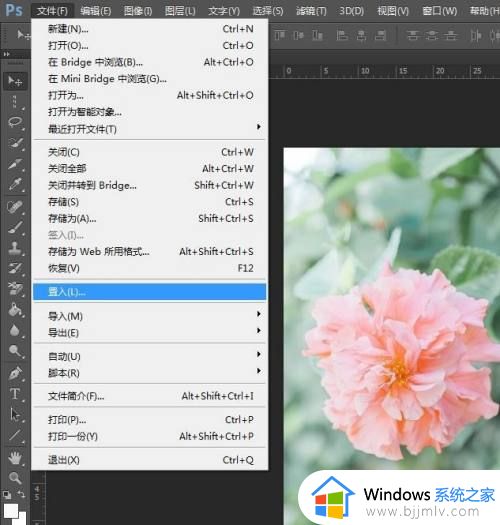Select the Clone Stamp tool

point(15,248)
